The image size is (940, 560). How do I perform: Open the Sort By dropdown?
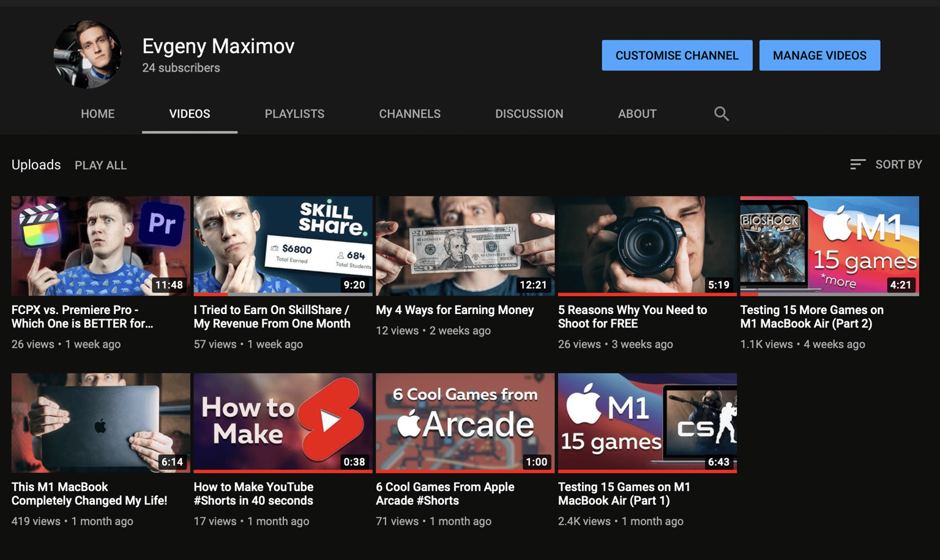tap(886, 165)
